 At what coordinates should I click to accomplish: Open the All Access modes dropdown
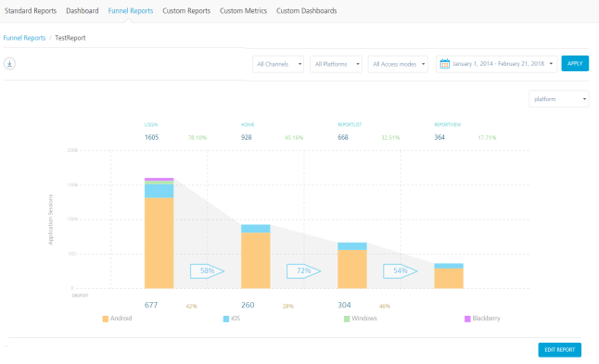click(398, 64)
